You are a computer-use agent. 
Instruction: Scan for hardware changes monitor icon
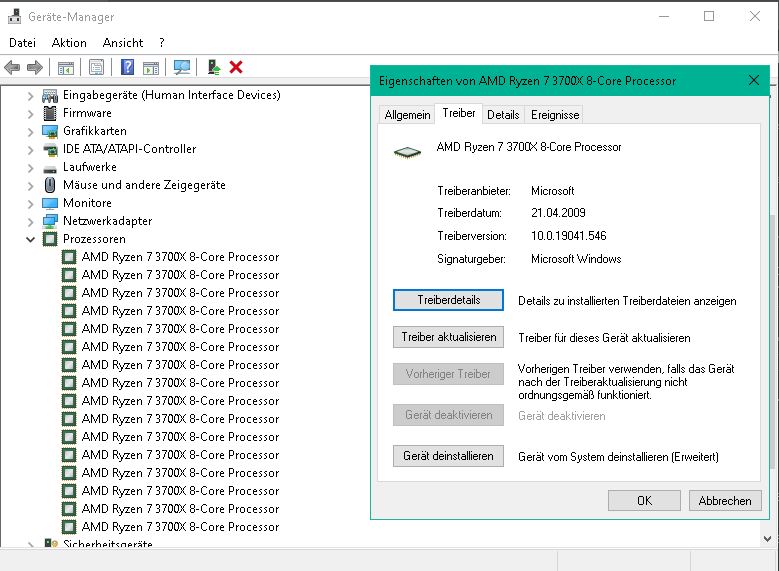coord(182,67)
